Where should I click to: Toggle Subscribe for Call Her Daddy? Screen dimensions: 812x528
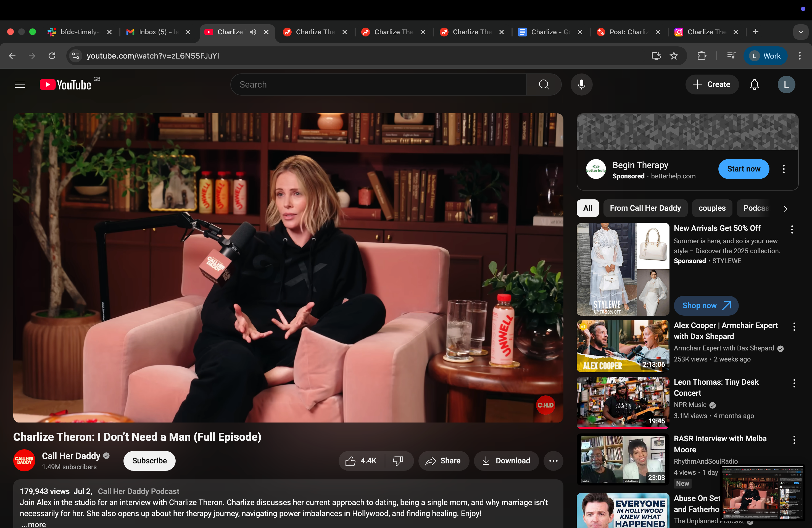(x=149, y=461)
